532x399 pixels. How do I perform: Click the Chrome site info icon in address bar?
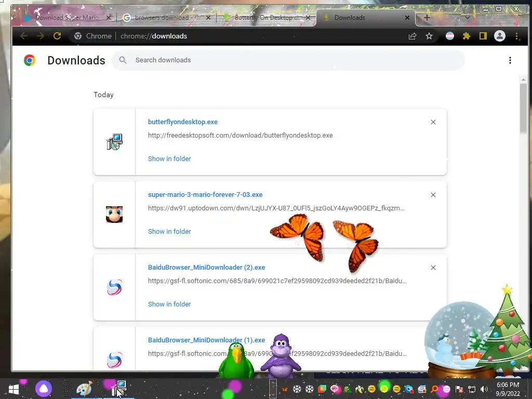(x=78, y=36)
